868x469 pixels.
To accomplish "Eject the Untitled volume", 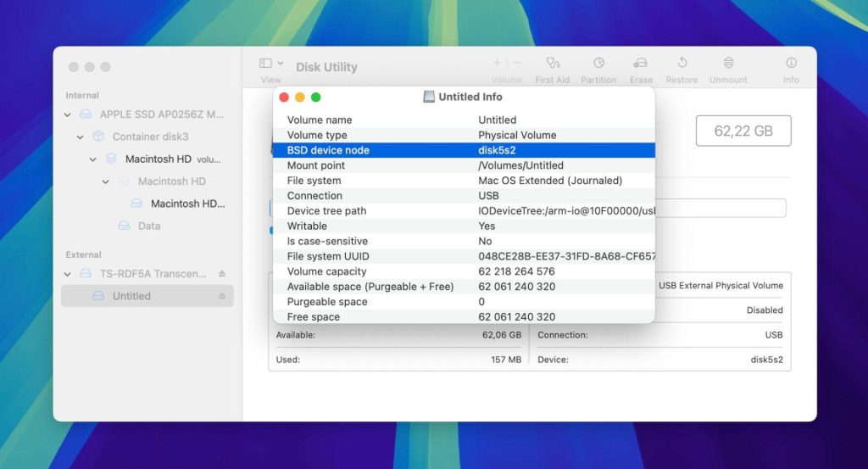I will pos(222,296).
